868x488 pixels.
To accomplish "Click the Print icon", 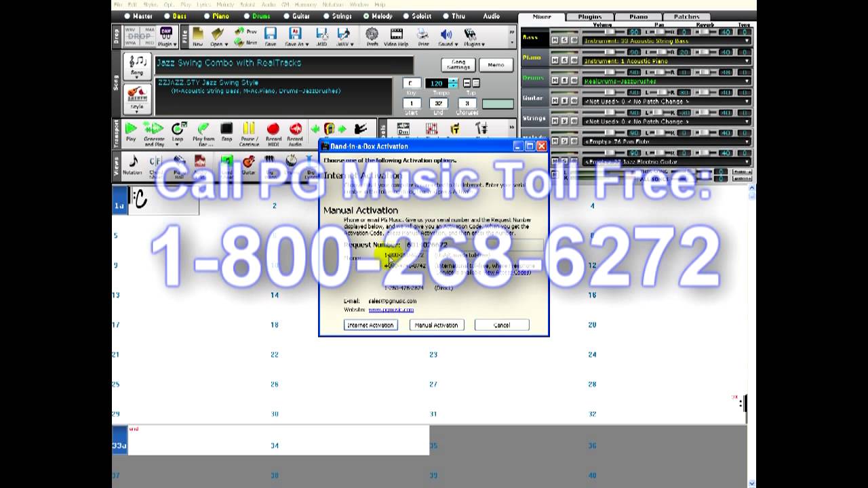I will [x=423, y=37].
